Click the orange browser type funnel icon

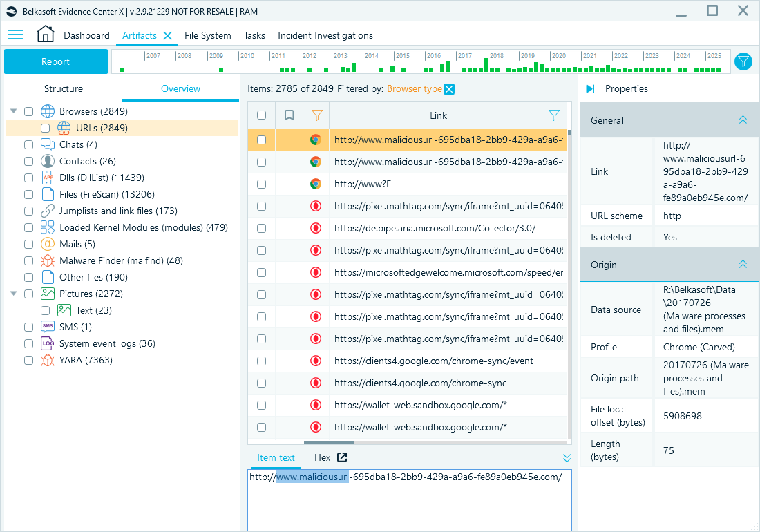coord(316,115)
